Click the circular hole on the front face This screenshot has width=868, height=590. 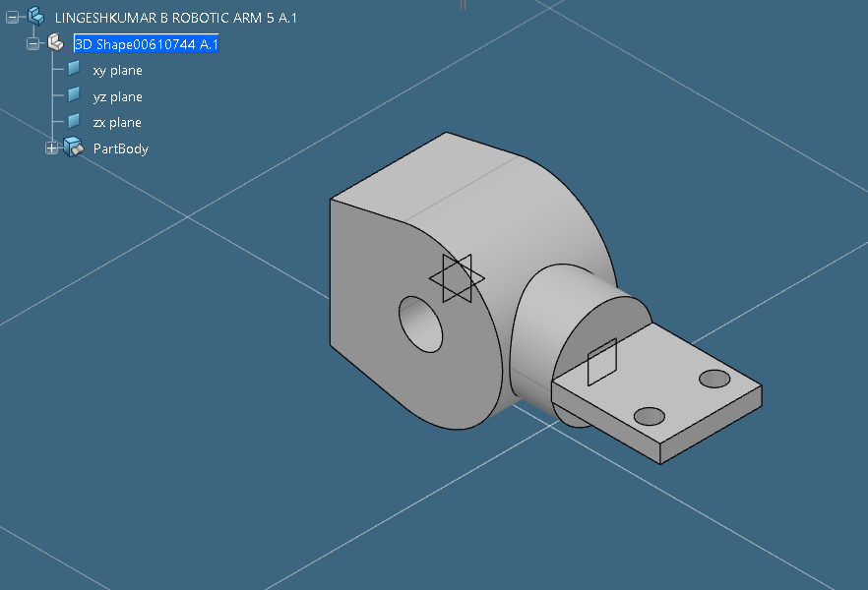pos(422,324)
